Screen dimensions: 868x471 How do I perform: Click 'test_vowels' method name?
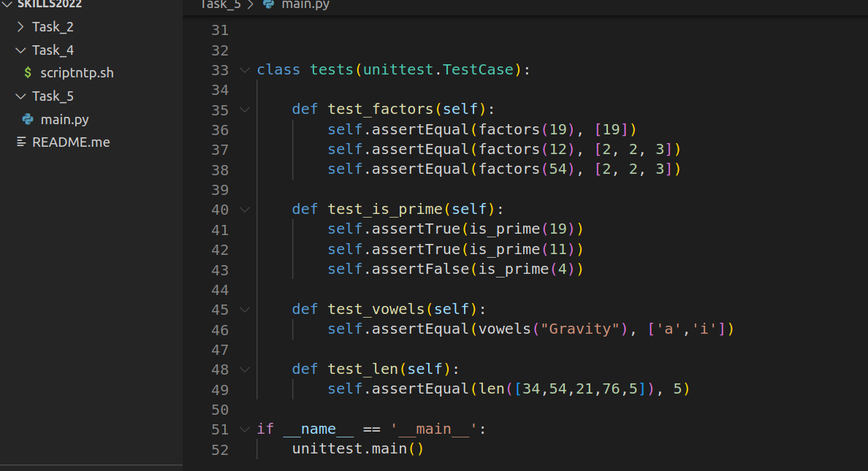pos(376,309)
